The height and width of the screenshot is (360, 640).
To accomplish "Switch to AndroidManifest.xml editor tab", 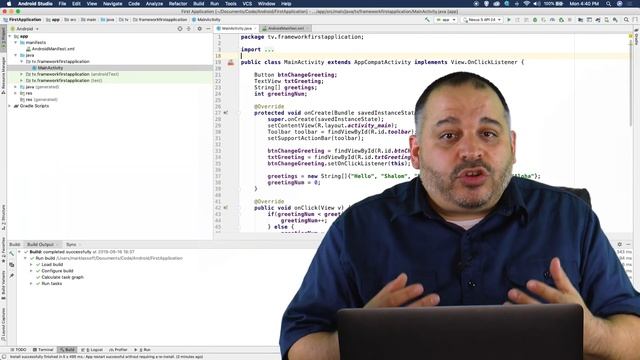I will (x=286, y=29).
